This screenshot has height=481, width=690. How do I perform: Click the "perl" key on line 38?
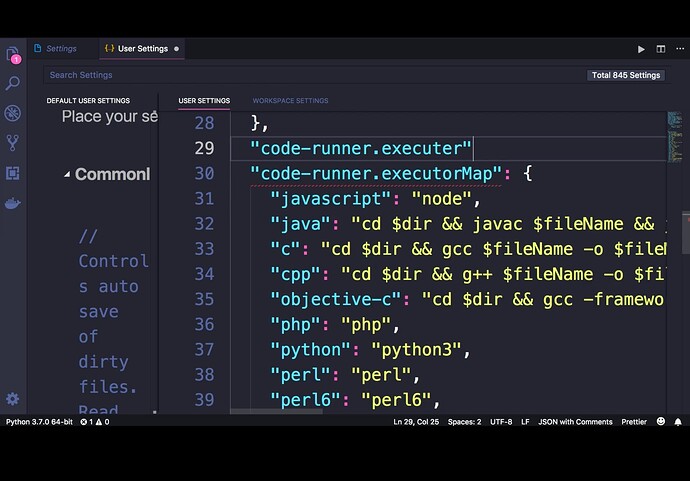300,375
